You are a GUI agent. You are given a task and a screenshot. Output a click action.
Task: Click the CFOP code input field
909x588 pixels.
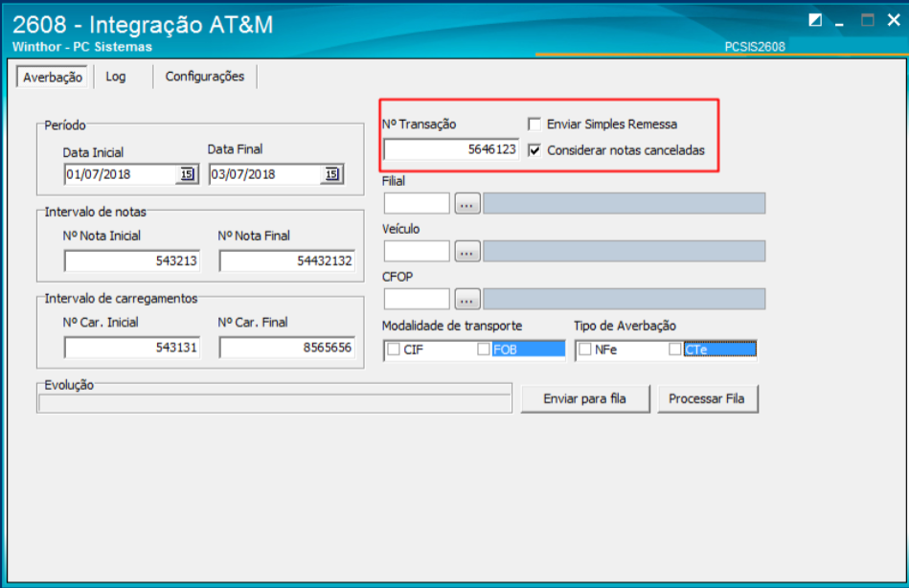click(417, 299)
